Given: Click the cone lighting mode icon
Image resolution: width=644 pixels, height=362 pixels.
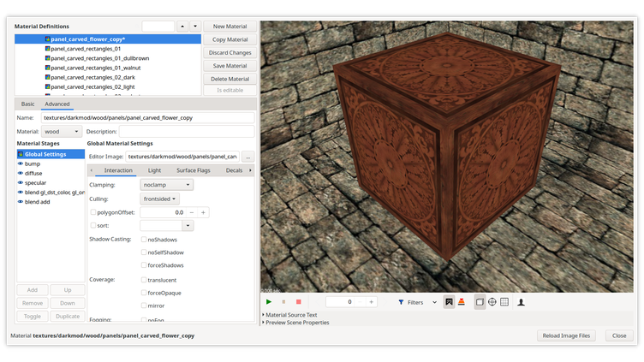Looking at the screenshot, I should [461, 302].
